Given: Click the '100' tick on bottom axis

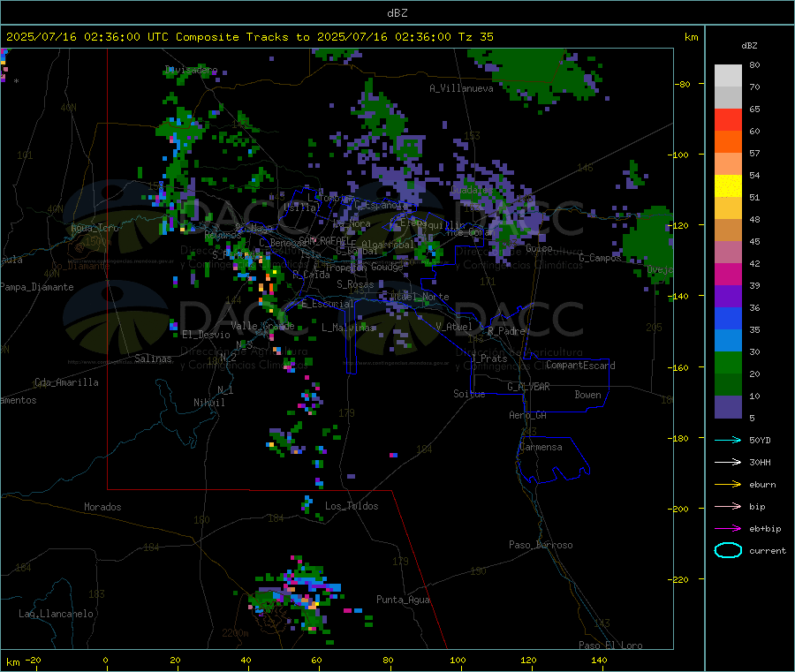Looking at the screenshot, I should pos(458,660).
